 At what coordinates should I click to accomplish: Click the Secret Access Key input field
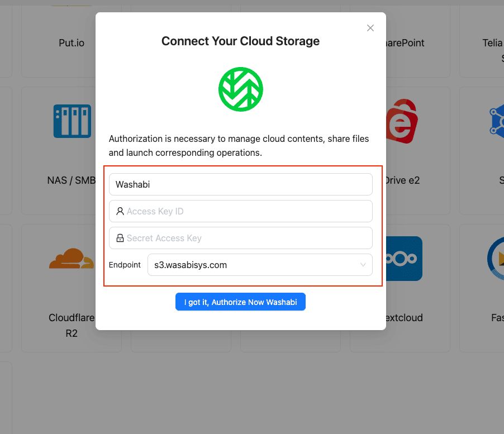click(x=240, y=237)
